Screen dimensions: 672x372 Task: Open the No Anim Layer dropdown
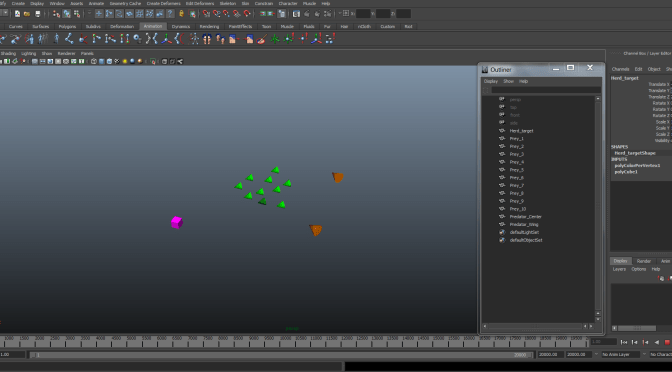(621, 354)
